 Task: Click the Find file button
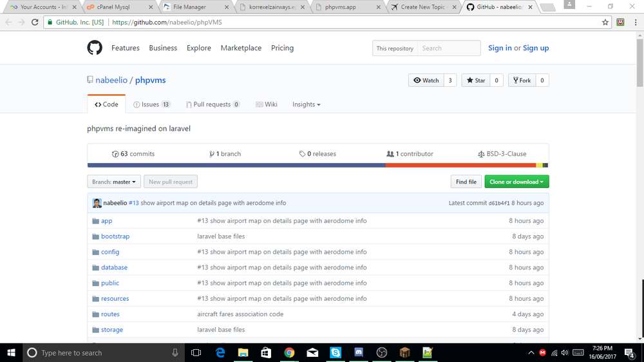[x=466, y=182]
